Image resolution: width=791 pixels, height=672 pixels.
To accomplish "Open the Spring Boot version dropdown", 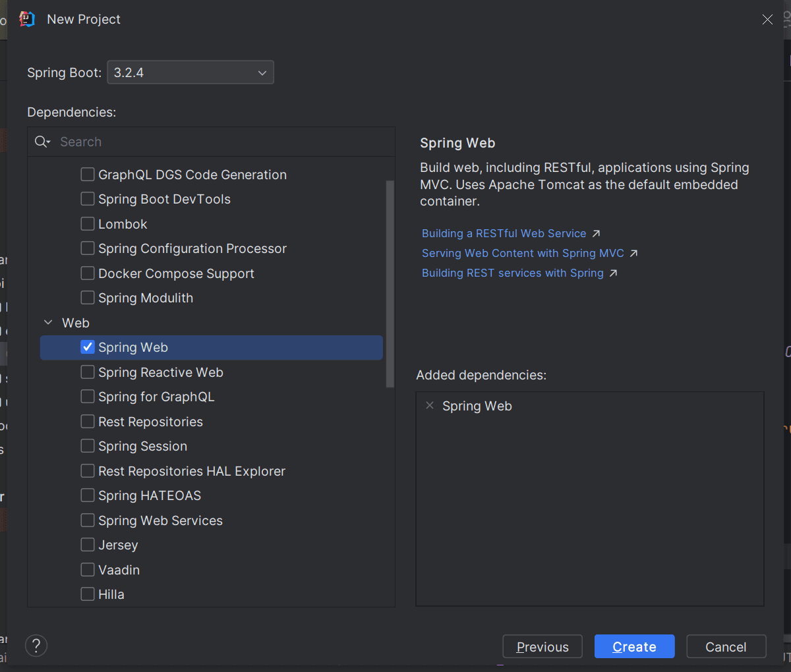I will click(x=190, y=72).
